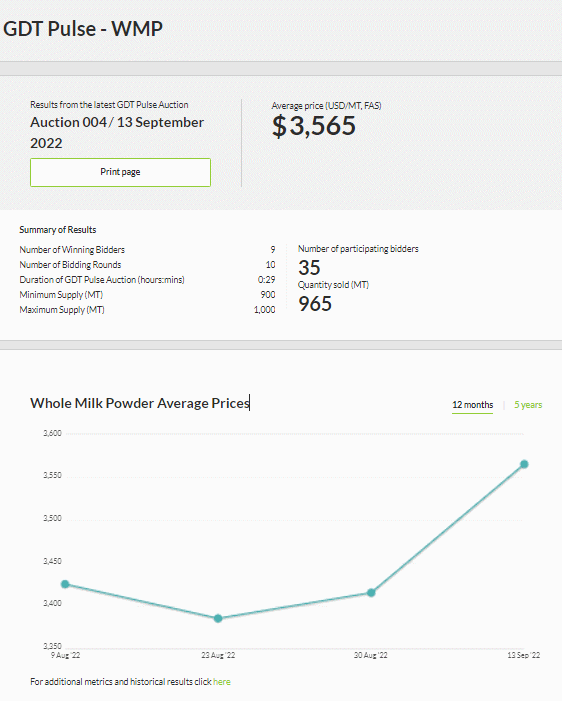Select the 9 Aug '22 data point
562x701 pixels.
point(65,584)
